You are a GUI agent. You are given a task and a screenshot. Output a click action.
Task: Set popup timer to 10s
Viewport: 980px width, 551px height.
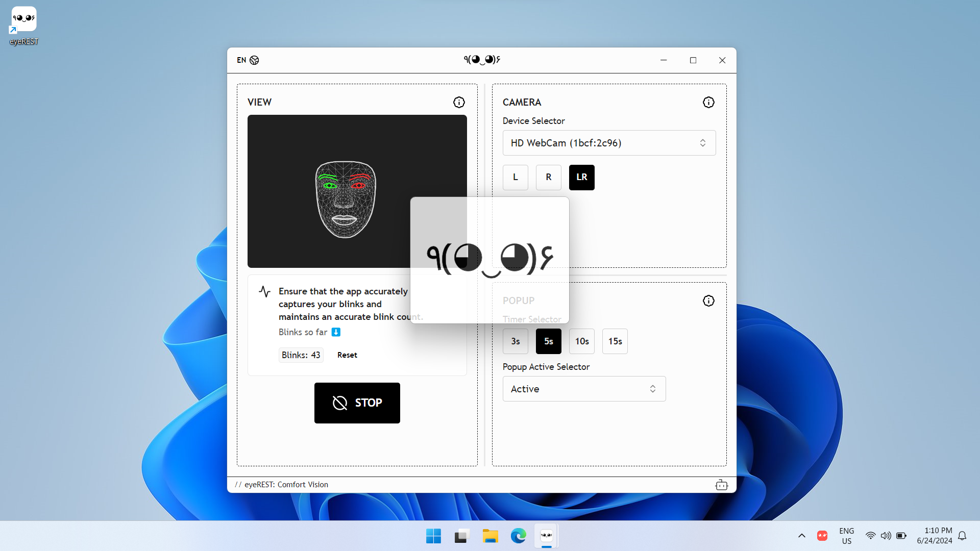pos(581,341)
